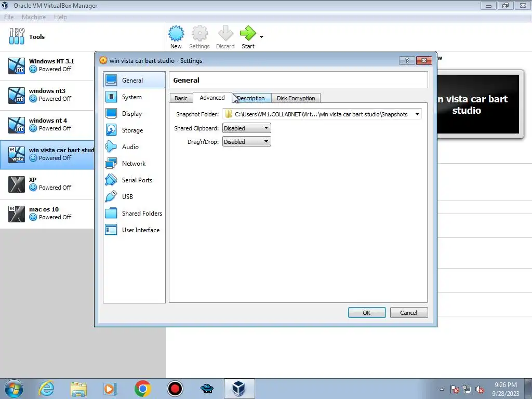Open the Display settings category
Screen dimensions: 532x399
point(135,113)
